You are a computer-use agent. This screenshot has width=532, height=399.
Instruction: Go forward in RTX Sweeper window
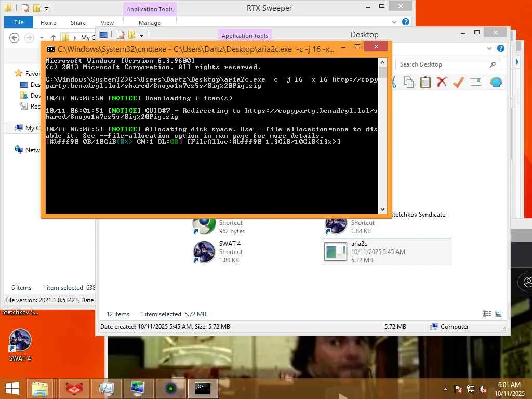point(29,37)
